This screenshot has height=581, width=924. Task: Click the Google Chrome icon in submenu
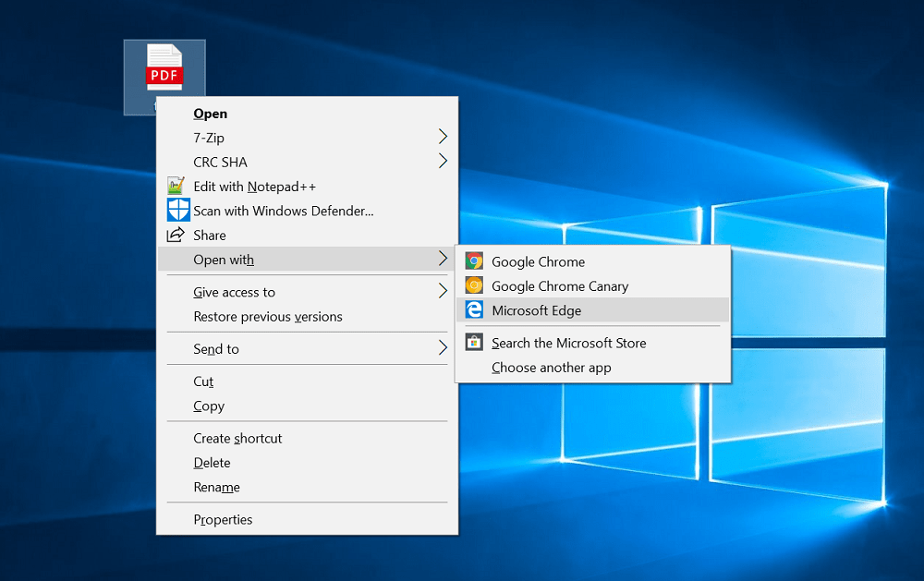(474, 261)
